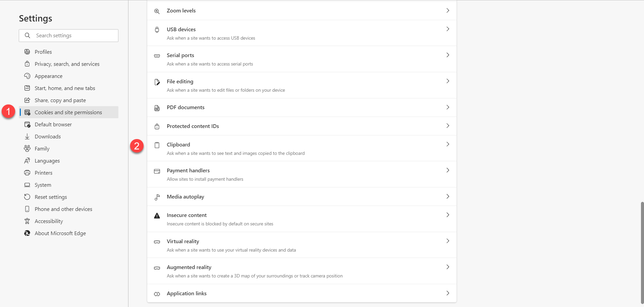
Task: Select the Payment handlers card icon
Action: (x=157, y=171)
